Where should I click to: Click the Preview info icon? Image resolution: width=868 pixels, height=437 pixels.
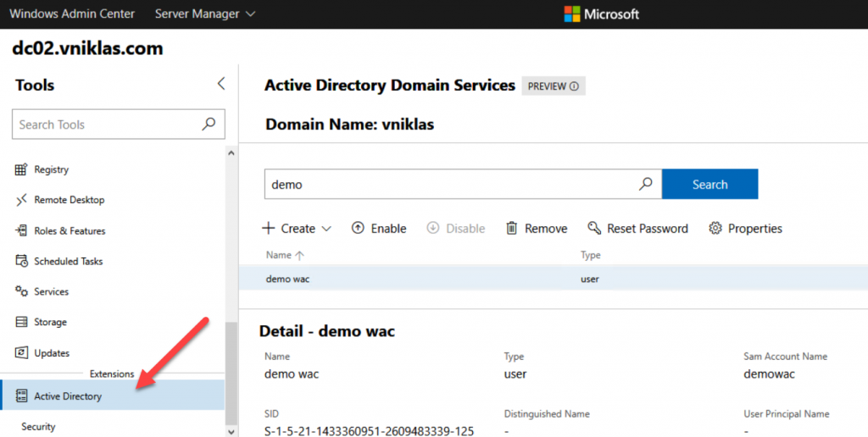point(574,86)
